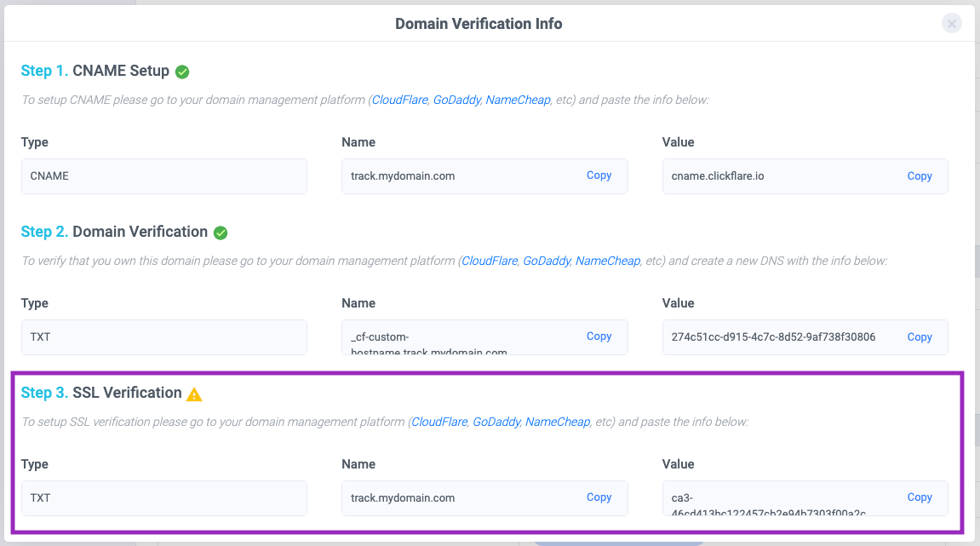Select the 274c51cc-d915-4c7c-8d52-9af738f30806 value text
The width and height of the screenshot is (980, 546).
(773, 337)
